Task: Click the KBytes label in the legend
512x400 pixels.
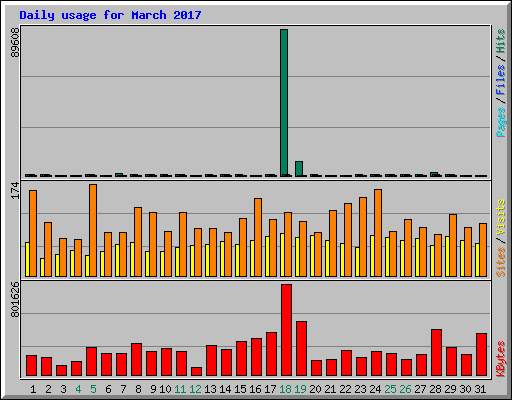Action: pos(500,359)
